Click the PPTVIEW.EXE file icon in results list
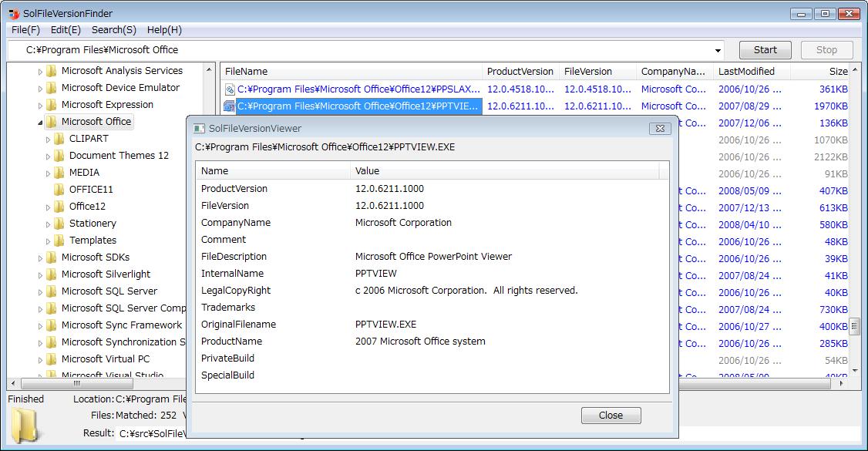868x451 pixels. pyautogui.click(x=229, y=106)
